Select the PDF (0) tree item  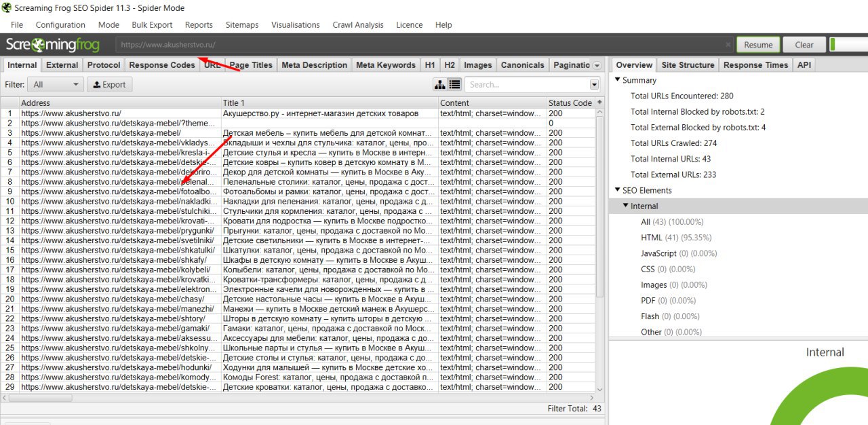click(668, 301)
